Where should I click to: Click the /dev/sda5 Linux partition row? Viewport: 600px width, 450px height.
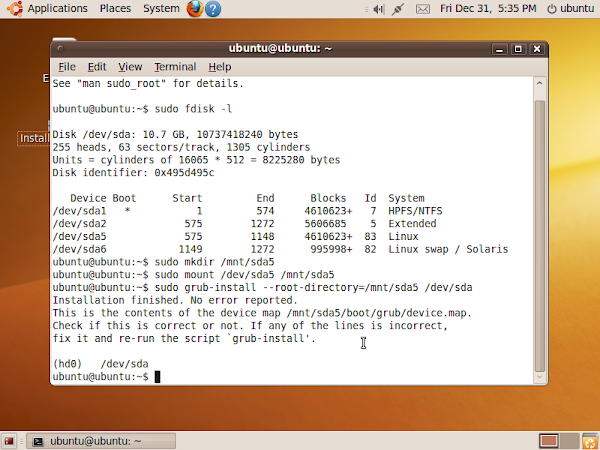235,236
